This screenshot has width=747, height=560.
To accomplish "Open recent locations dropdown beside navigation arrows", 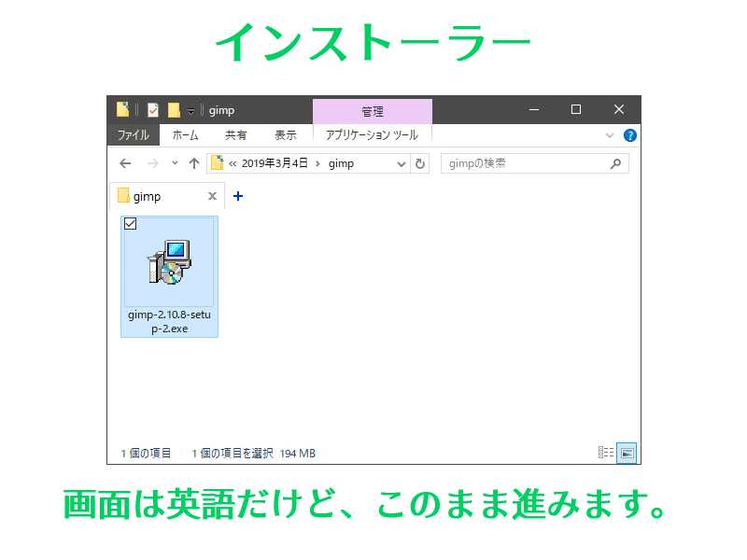I will [173, 164].
